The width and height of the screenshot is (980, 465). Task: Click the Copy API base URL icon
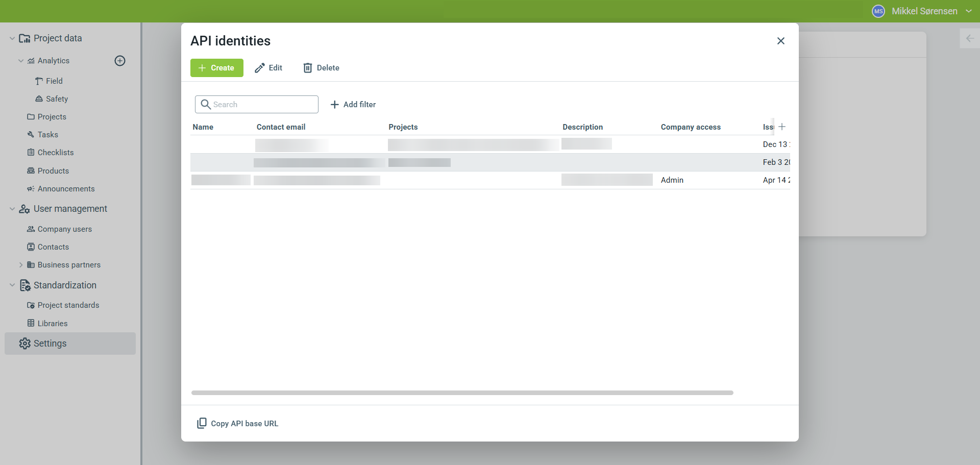point(202,423)
